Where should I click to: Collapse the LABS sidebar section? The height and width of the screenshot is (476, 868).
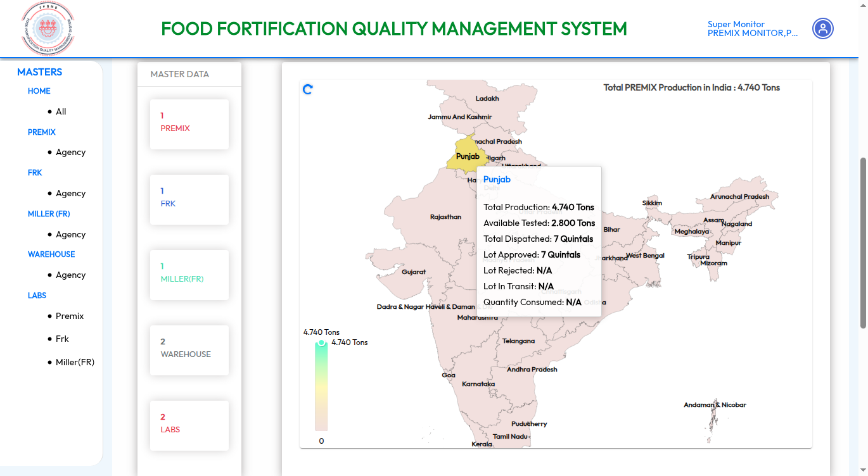pyautogui.click(x=37, y=296)
